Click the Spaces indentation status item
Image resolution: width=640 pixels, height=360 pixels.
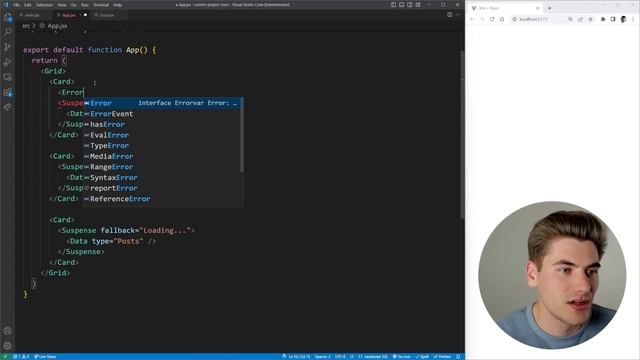click(322, 356)
